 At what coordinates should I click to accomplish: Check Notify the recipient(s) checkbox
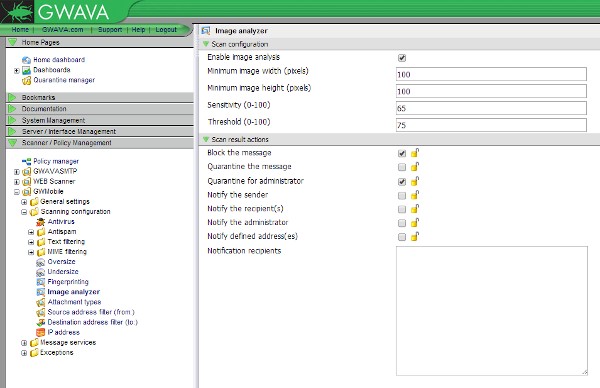click(x=402, y=209)
